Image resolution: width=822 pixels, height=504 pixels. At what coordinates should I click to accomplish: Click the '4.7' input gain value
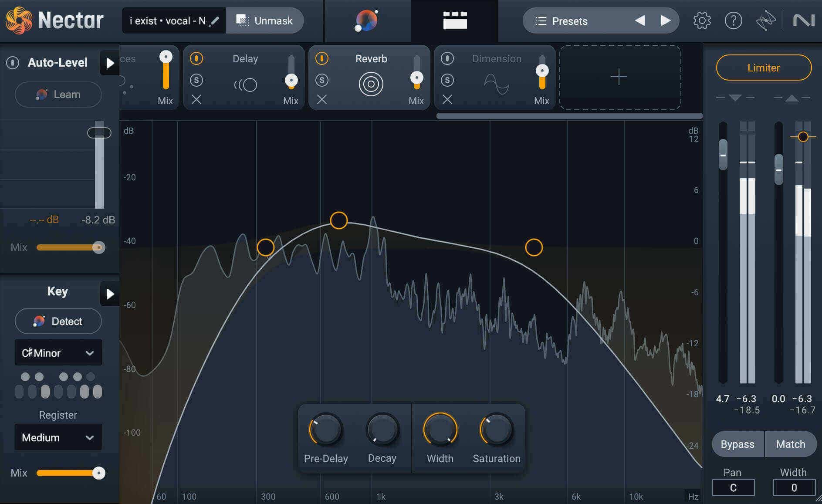(x=723, y=399)
